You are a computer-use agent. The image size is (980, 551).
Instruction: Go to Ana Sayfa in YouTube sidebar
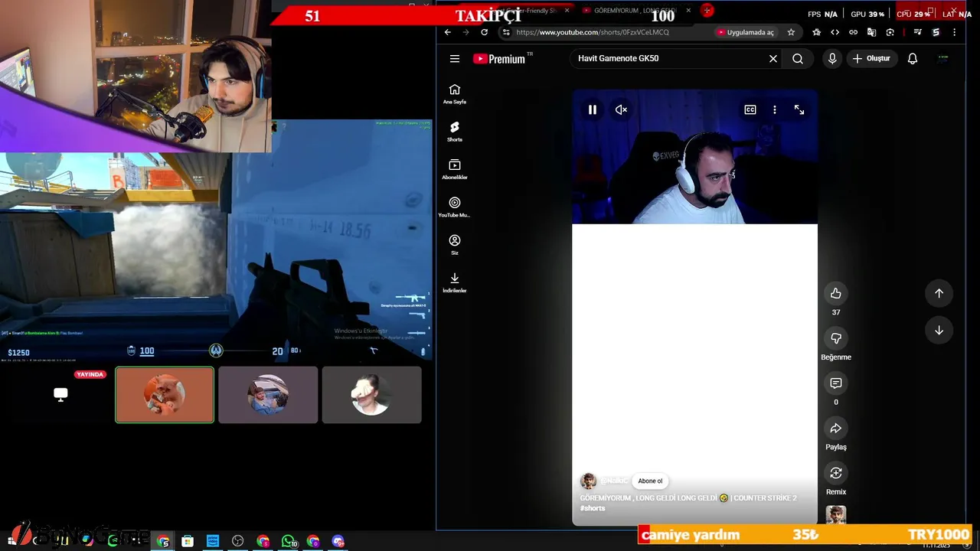(x=455, y=93)
